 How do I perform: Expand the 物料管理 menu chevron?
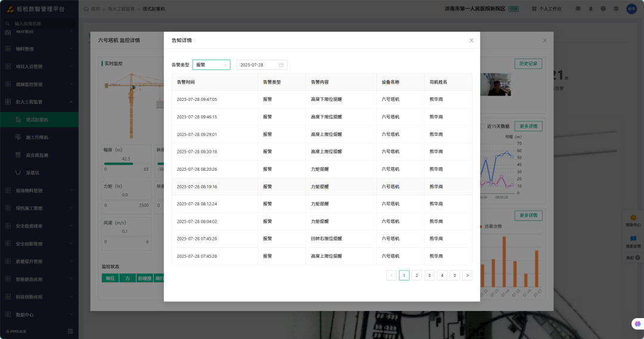[x=71, y=49]
